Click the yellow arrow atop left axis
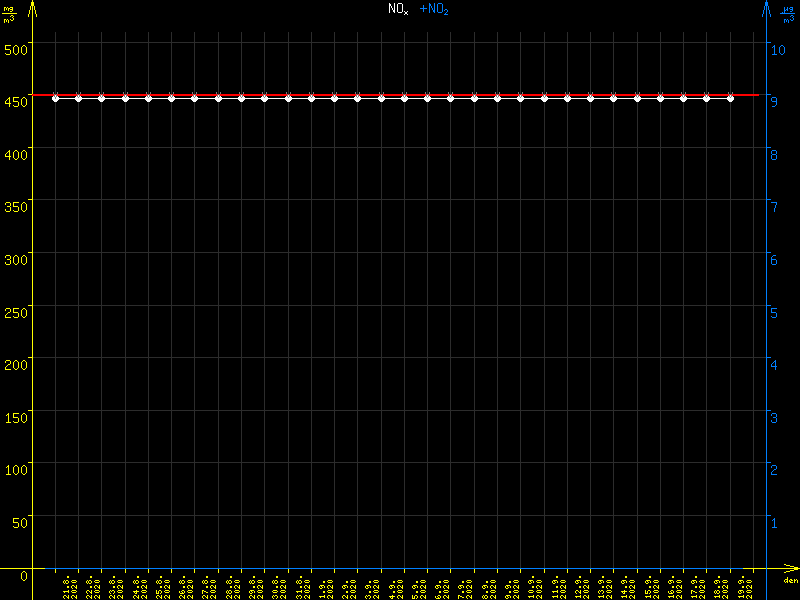 coord(33,8)
